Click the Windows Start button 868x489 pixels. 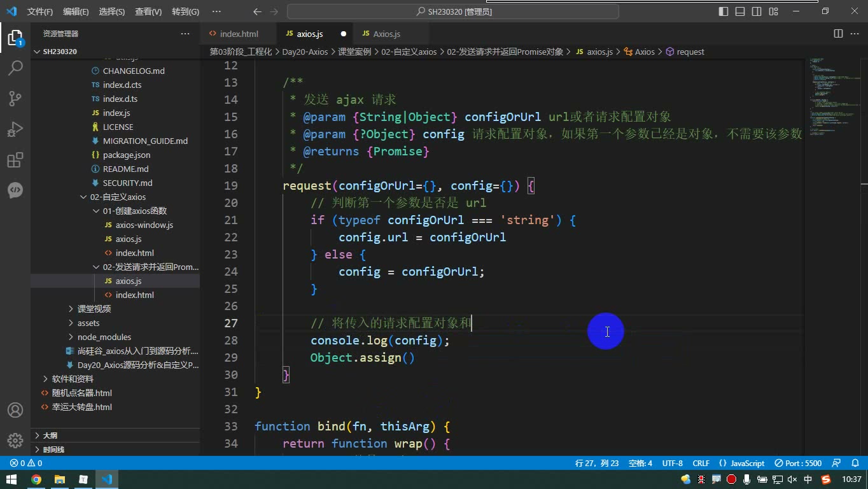tap(11, 479)
